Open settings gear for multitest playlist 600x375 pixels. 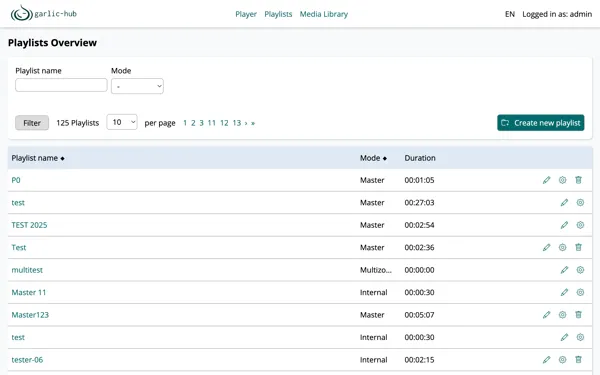[x=580, y=270]
